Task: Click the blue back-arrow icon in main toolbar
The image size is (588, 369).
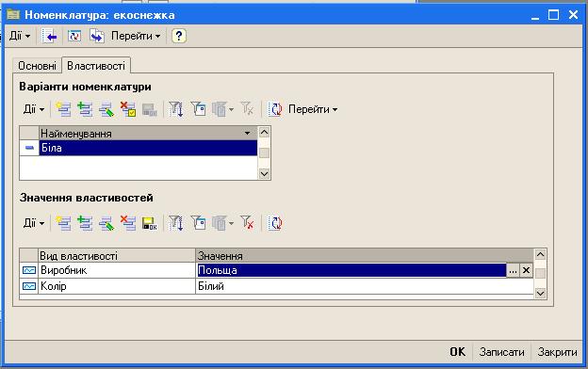Action: click(49, 36)
